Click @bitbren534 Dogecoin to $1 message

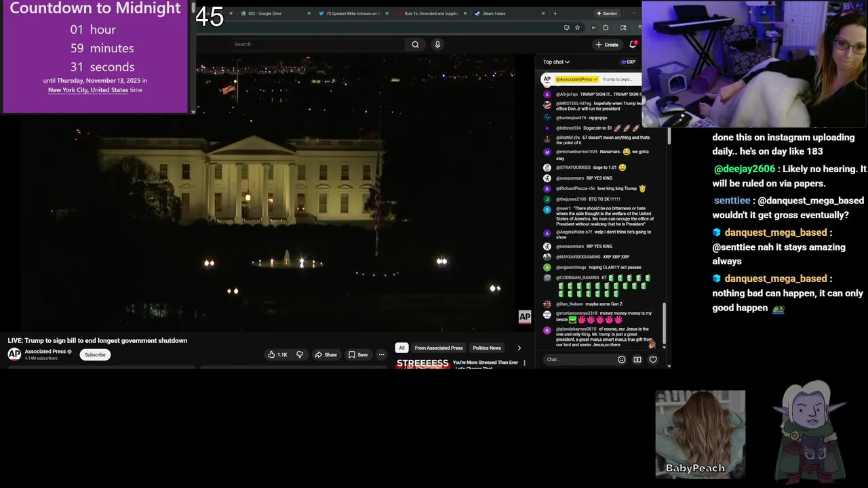[590, 128]
